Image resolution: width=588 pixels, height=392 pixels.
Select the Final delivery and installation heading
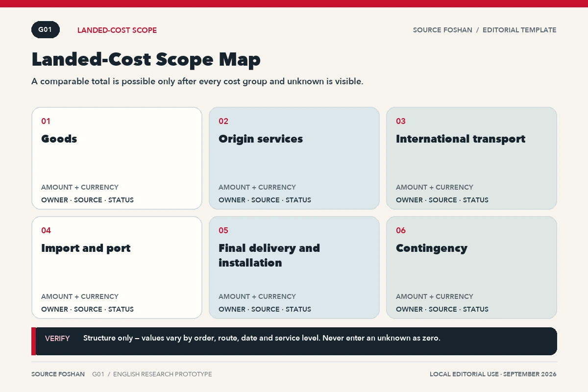click(269, 255)
